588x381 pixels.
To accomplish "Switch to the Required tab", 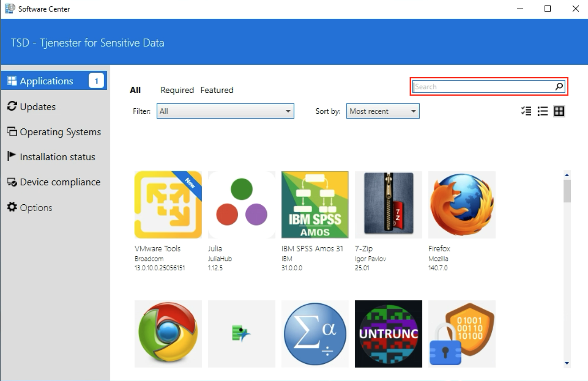I will pyautogui.click(x=177, y=90).
